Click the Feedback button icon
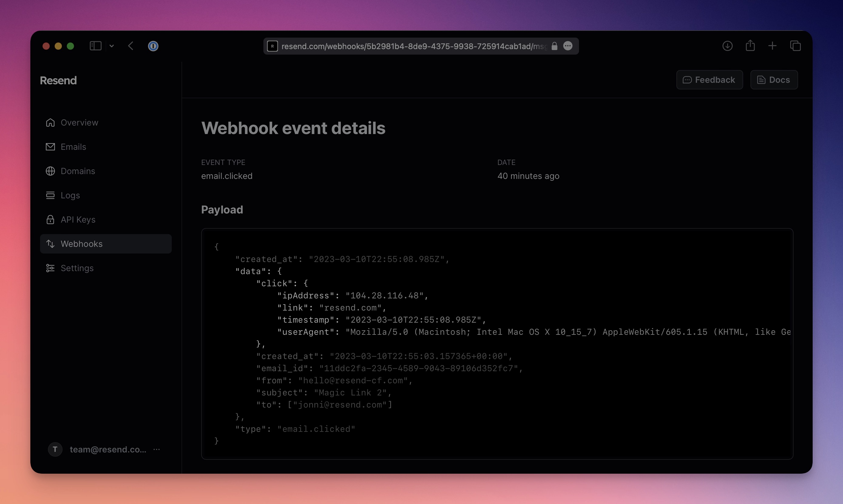The image size is (843, 504). click(688, 79)
